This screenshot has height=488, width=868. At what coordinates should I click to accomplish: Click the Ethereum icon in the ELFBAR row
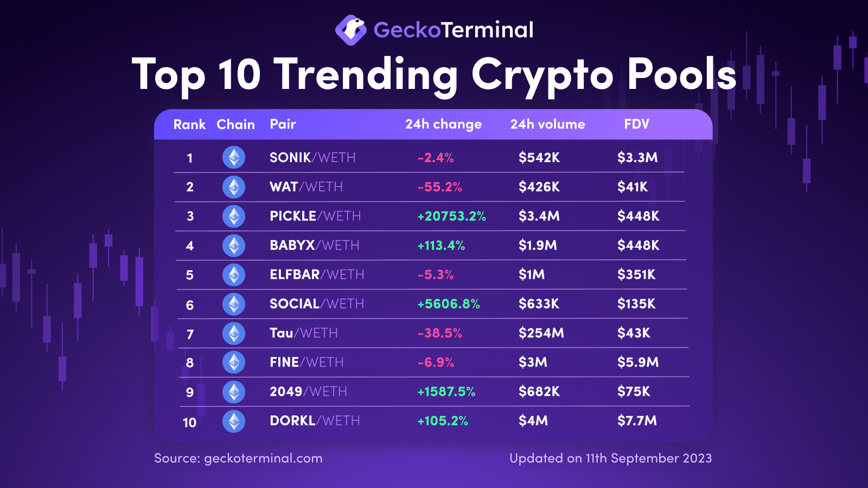coord(234,275)
